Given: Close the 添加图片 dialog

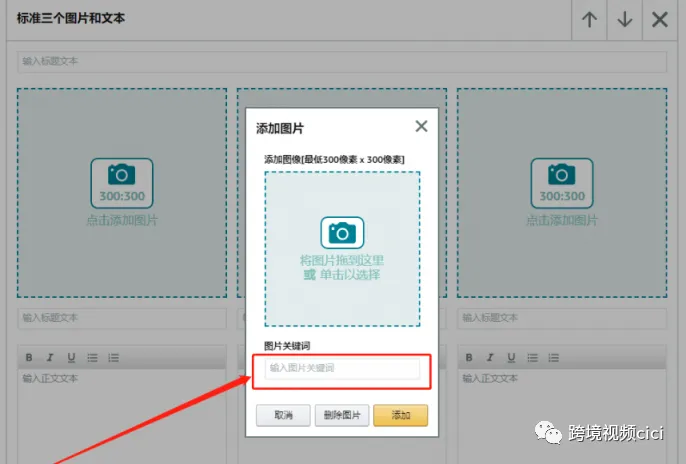Looking at the screenshot, I should tap(421, 126).
